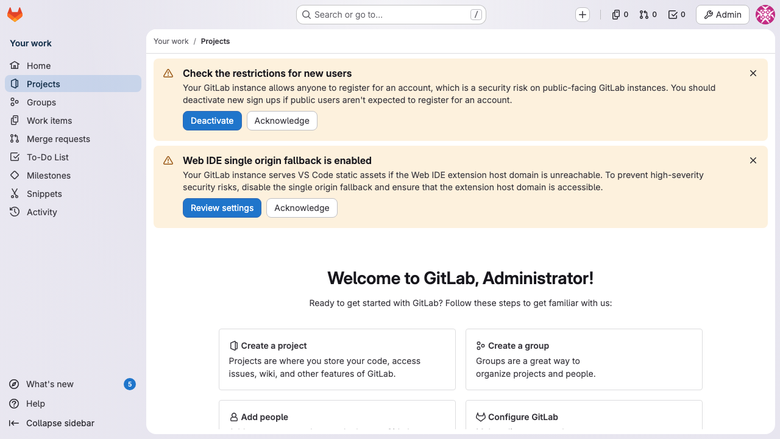The height and width of the screenshot is (439, 780).
Task: Open the Create a project card
Action: point(337,359)
